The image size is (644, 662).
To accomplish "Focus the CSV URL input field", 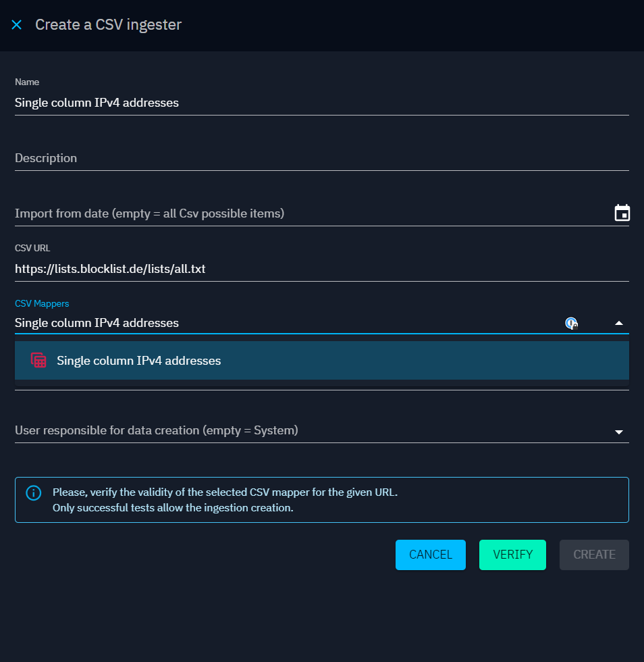I will [321, 269].
